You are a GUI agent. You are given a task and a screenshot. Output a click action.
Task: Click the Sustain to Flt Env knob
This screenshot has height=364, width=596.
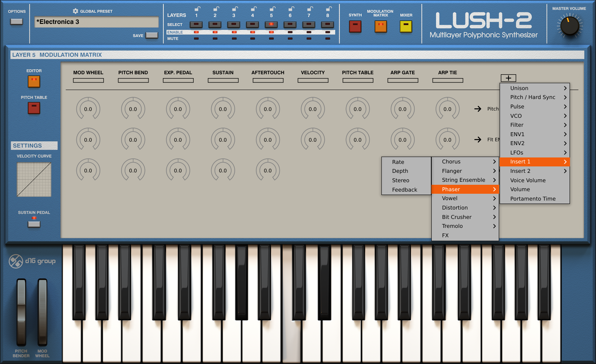pyautogui.click(x=223, y=140)
